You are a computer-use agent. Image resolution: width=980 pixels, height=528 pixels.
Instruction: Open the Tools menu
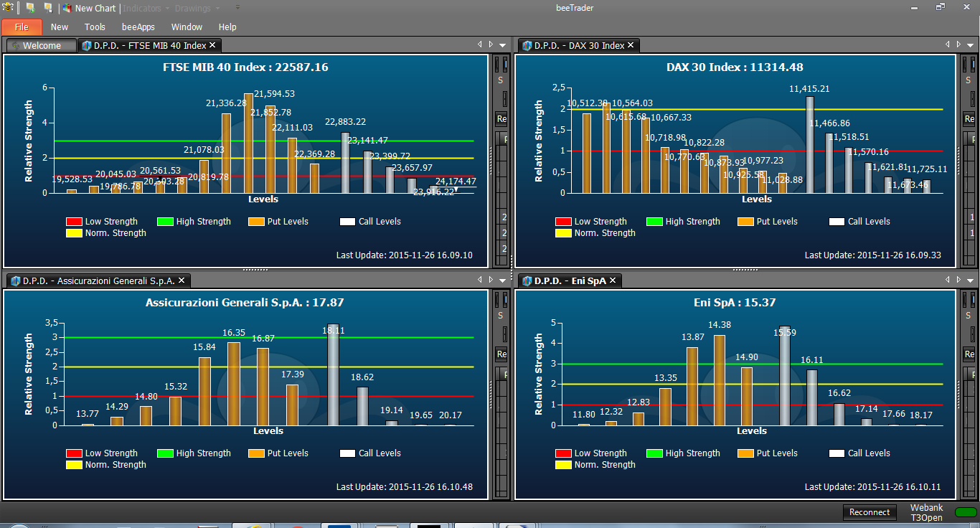(x=95, y=27)
